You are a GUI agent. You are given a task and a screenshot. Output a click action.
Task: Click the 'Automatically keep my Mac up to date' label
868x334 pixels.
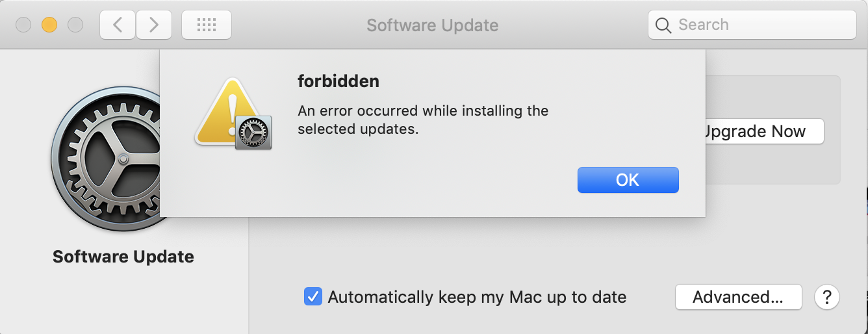pos(477,297)
